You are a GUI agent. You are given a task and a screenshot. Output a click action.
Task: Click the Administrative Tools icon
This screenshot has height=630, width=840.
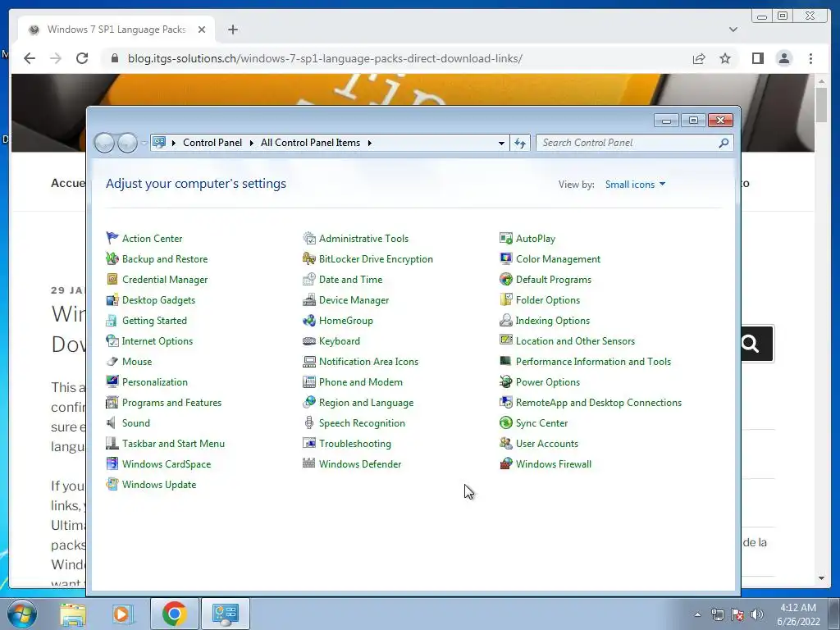click(309, 238)
